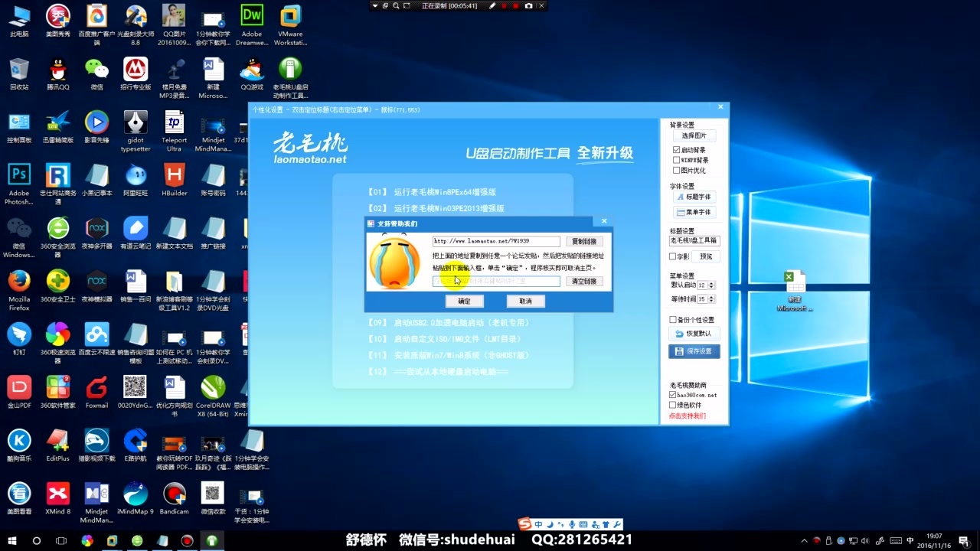Click the 老毛桃 laomaotao.net logo

[310, 148]
